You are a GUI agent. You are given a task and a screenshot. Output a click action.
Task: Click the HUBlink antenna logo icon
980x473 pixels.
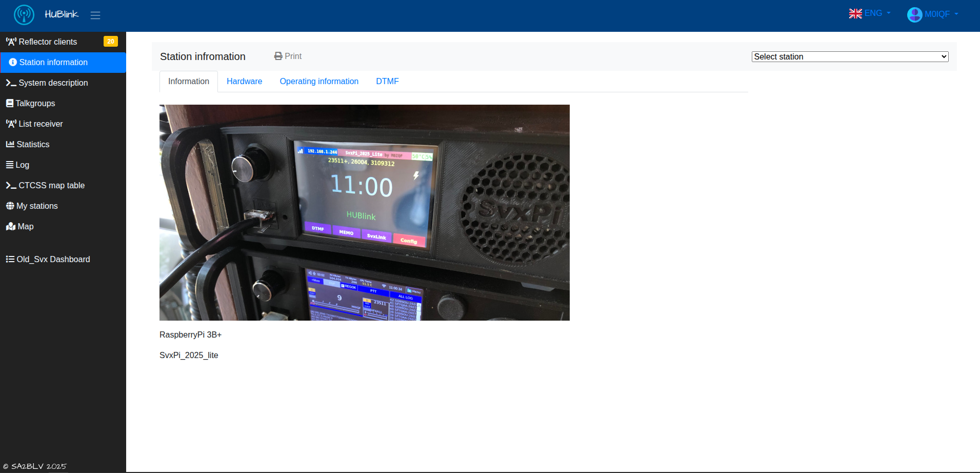[x=24, y=15]
